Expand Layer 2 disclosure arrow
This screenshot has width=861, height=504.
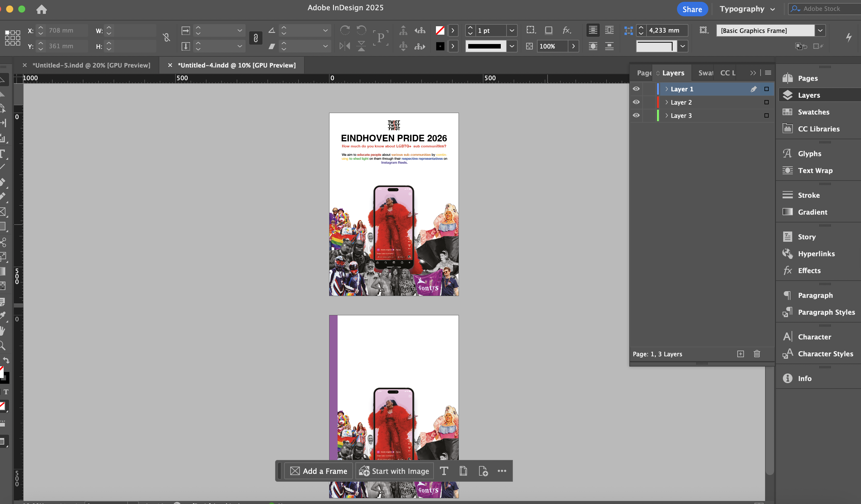pos(666,102)
